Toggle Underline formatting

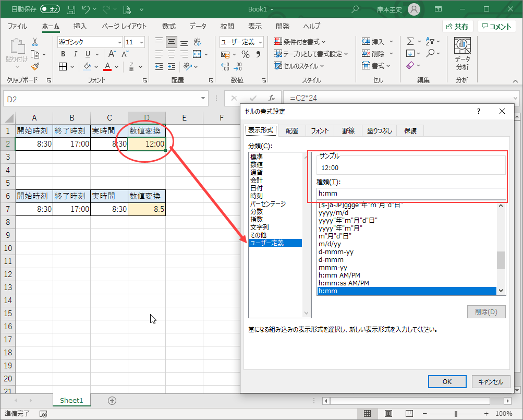(x=88, y=54)
